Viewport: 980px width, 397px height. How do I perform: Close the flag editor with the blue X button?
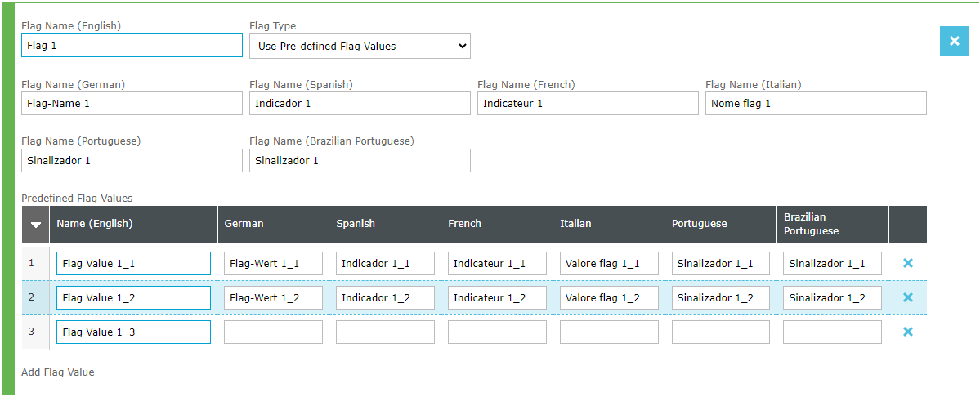[954, 41]
